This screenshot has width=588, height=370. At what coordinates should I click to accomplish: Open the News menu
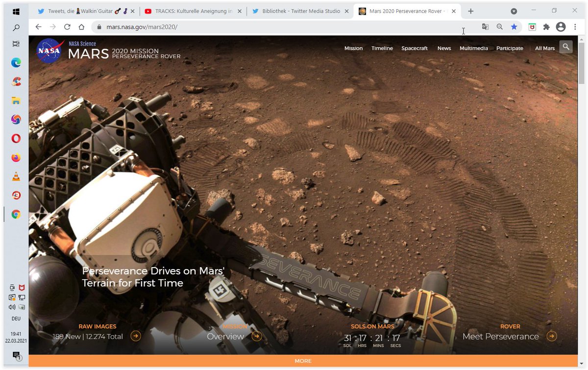pos(444,48)
